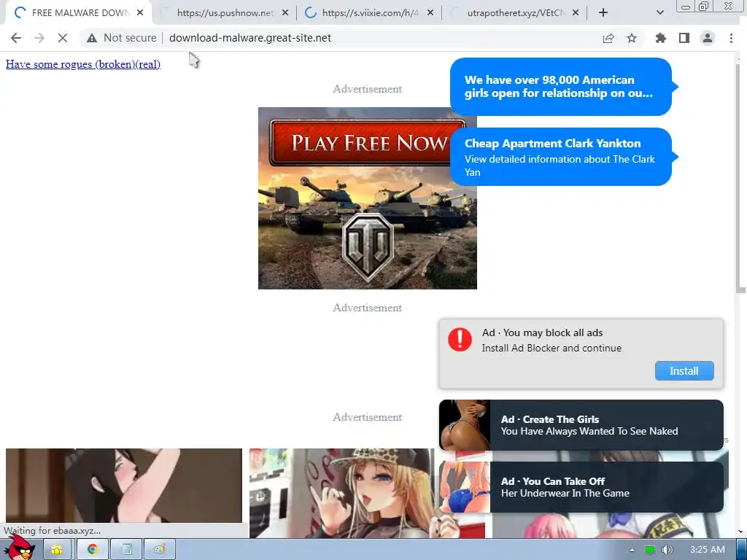Screen dimensions: 747x560
Task: Click the green tray status icon
Action: click(650, 550)
